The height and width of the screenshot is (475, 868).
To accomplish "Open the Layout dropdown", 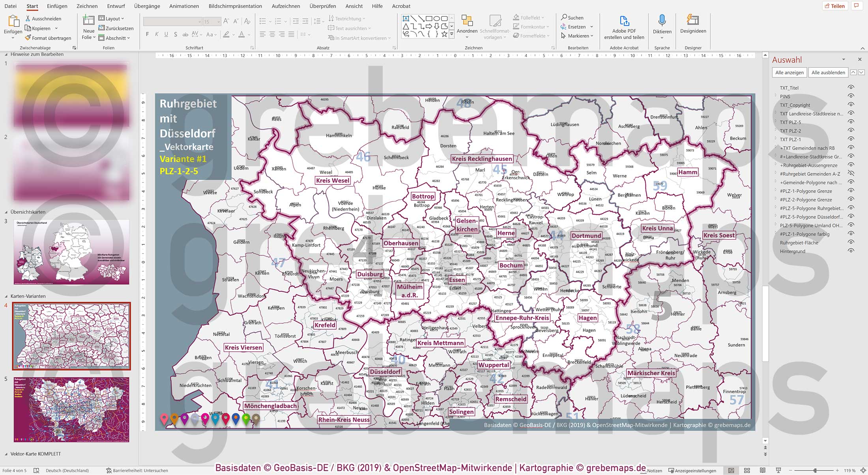I will pyautogui.click(x=111, y=19).
